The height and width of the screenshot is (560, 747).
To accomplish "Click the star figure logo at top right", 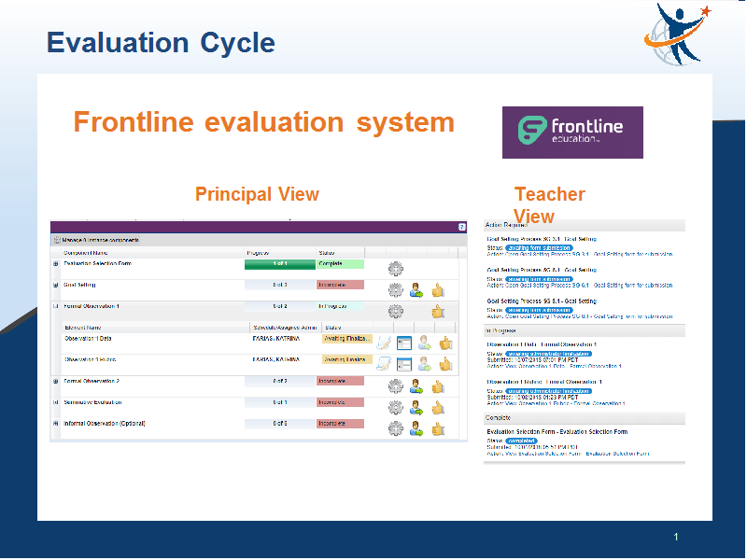I will (x=677, y=34).
